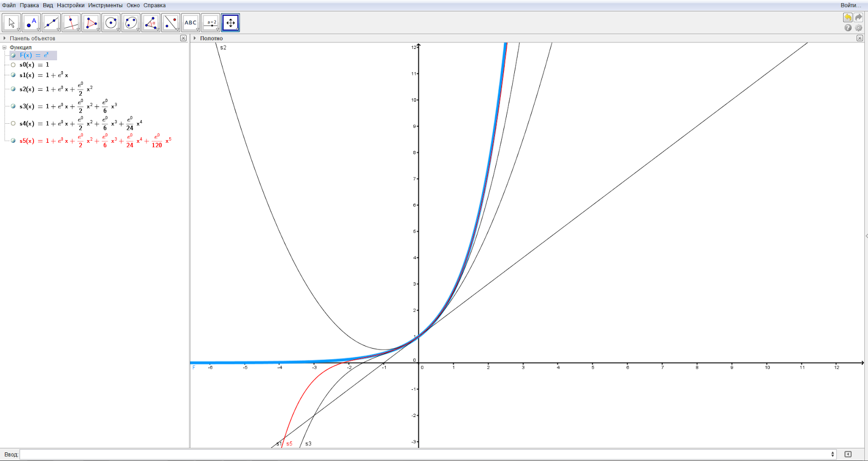Expand the Полотно style bar arrow
Image resolution: width=868 pixels, height=461 pixels.
pyautogui.click(x=195, y=38)
